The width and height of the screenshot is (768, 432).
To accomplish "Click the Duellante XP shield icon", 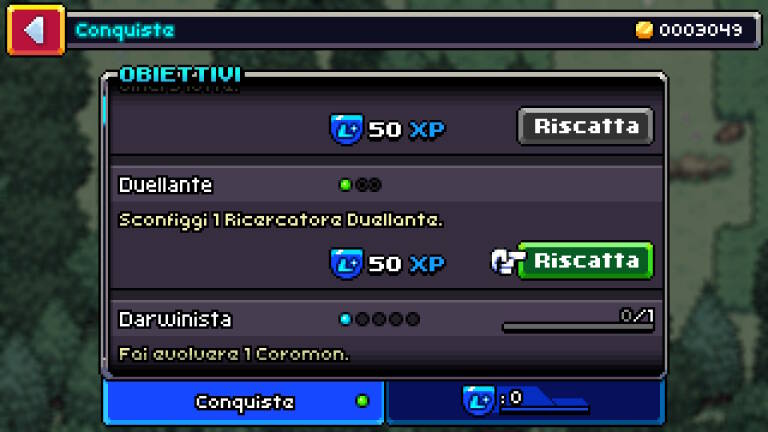I will pos(346,264).
